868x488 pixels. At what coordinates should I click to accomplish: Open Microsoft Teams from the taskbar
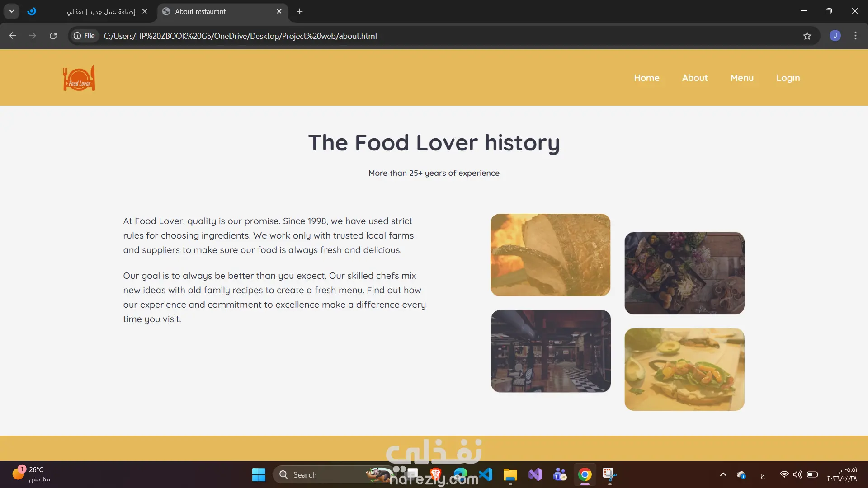560,475
